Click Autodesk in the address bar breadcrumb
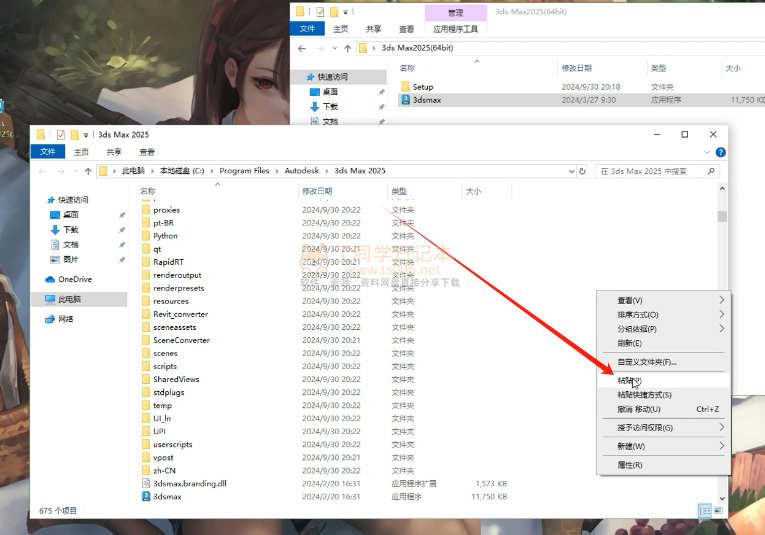This screenshot has width=765, height=535. (x=305, y=171)
